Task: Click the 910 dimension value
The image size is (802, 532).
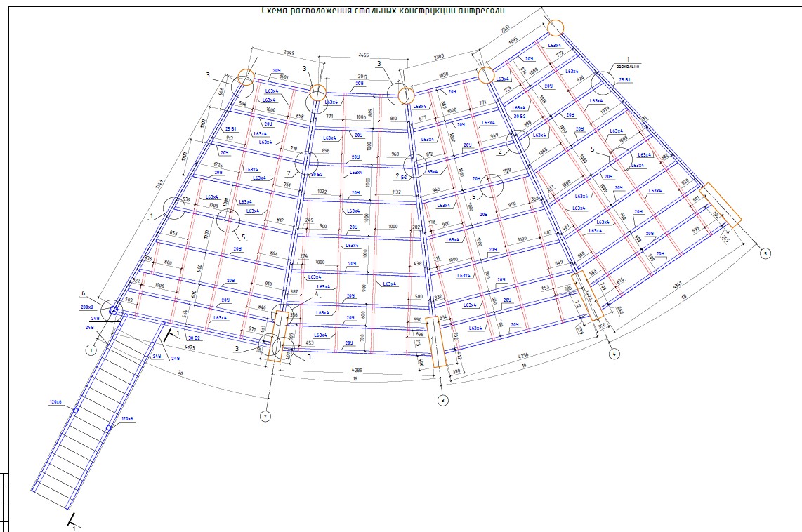Action: tap(268, 284)
